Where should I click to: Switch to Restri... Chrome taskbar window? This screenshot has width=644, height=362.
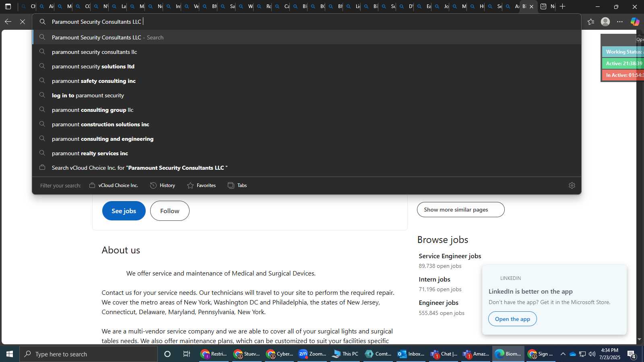(x=215, y=354)
